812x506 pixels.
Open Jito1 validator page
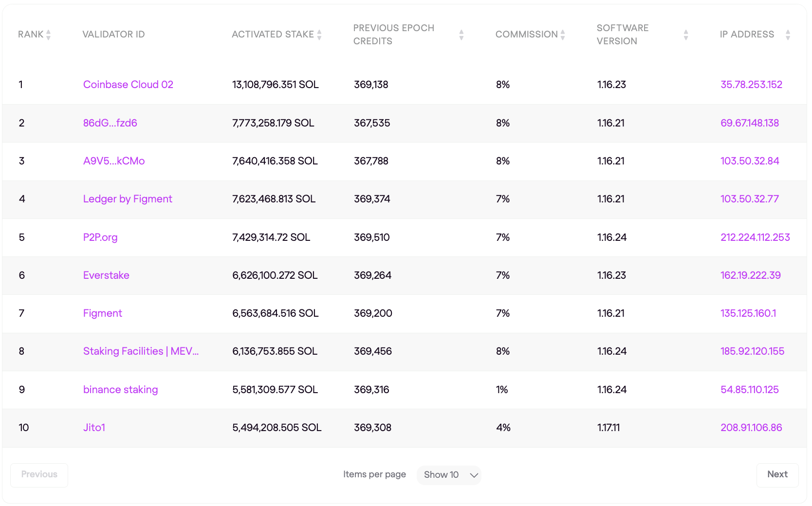94,428
